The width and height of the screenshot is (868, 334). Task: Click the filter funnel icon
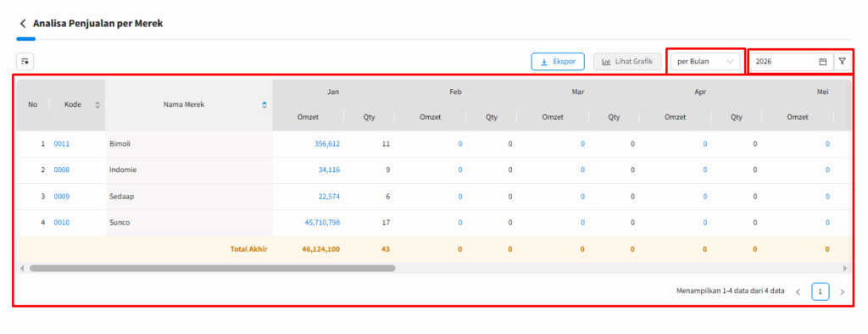click(x=842, y=62)
